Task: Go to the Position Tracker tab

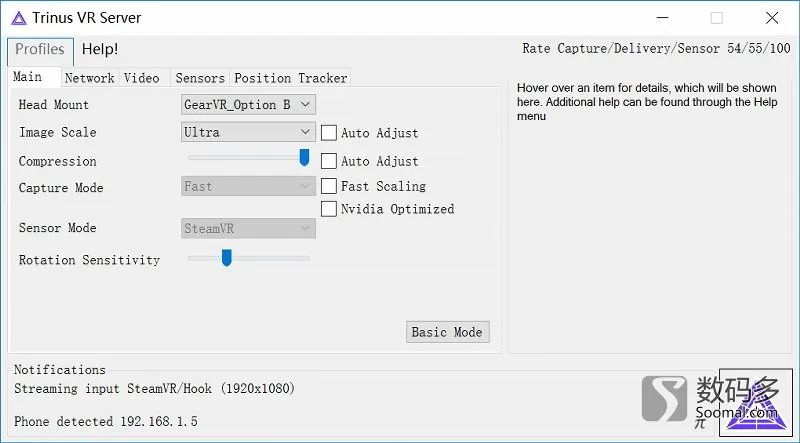Action: (x=291, y=78)
